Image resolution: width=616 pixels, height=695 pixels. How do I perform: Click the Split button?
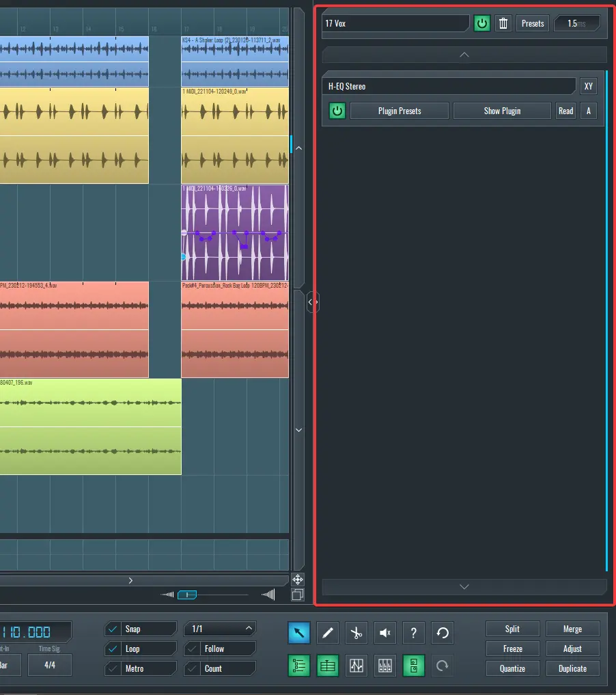click(512, 629)
